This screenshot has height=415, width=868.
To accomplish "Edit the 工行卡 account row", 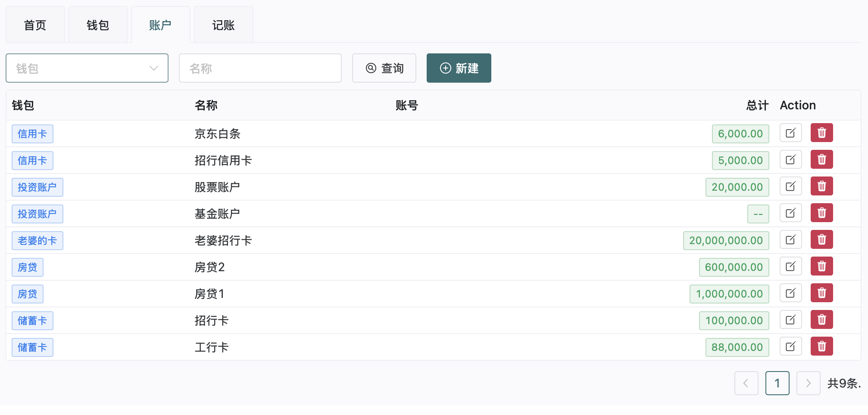I will (790, 347).
